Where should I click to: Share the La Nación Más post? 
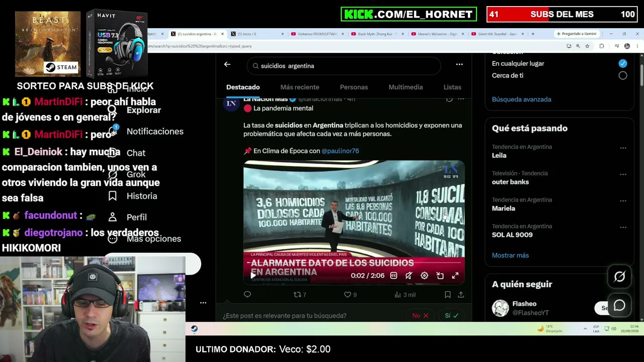[461, 295]
